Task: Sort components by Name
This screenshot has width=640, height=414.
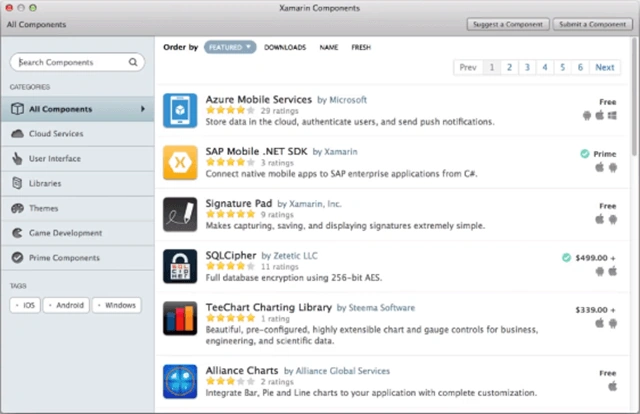Action: point(329,47)
